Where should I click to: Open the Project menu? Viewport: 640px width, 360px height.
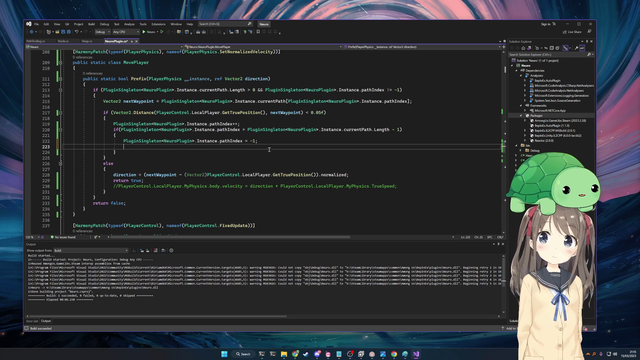click(78, 24)
